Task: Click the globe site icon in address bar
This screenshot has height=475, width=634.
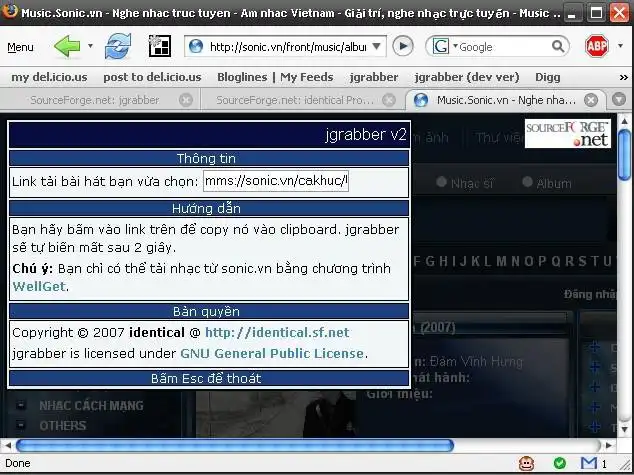Action: tap(196, 47)
